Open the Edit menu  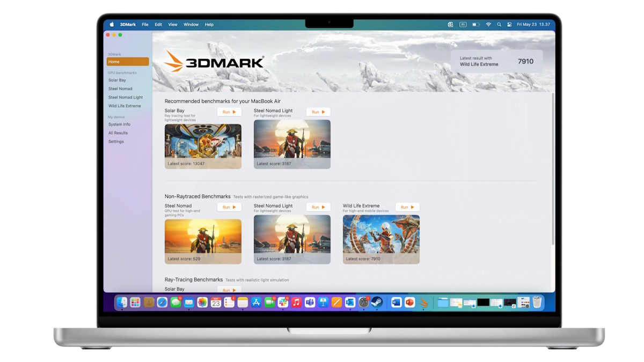pyautogui.click(x=158, y=25)
